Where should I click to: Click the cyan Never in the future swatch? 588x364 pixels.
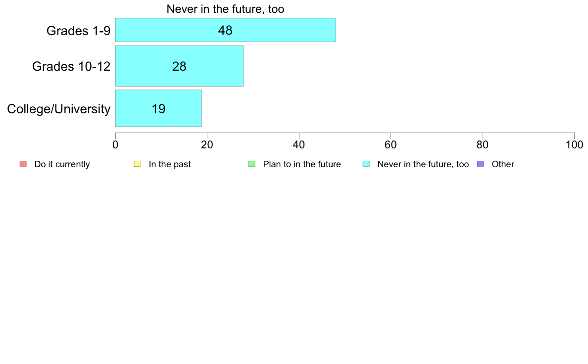tap(366, 164)
